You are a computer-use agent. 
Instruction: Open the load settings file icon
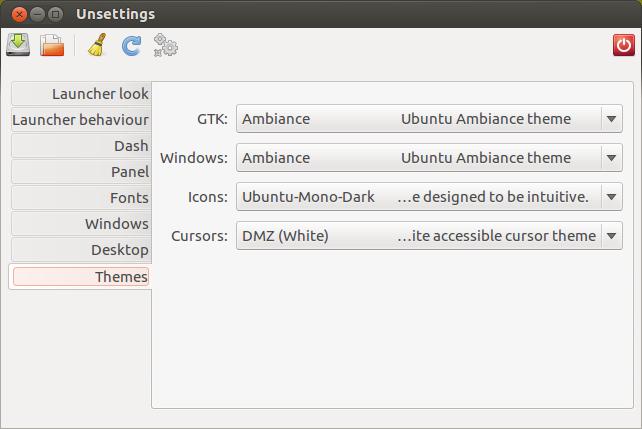[52, 45]
